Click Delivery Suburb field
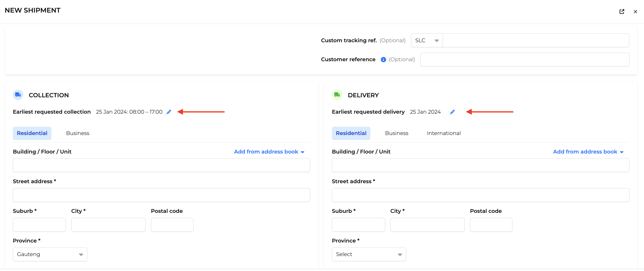 click(358, 225)
